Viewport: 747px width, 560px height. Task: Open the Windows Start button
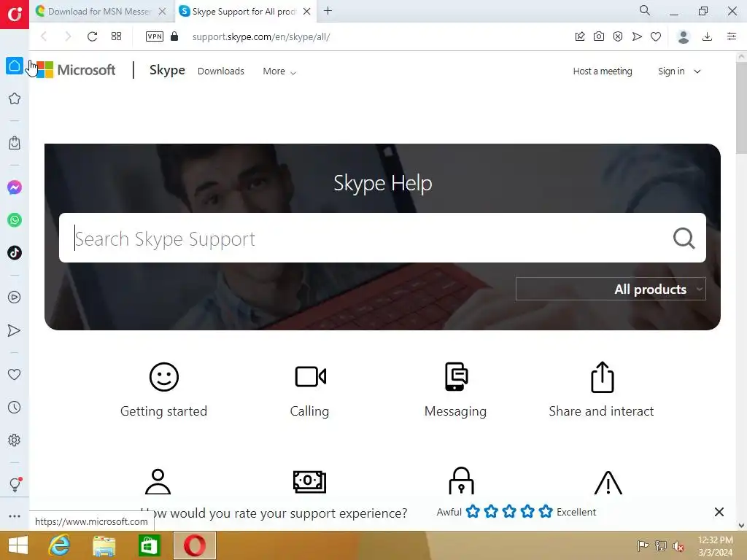(x=18, y=545)
